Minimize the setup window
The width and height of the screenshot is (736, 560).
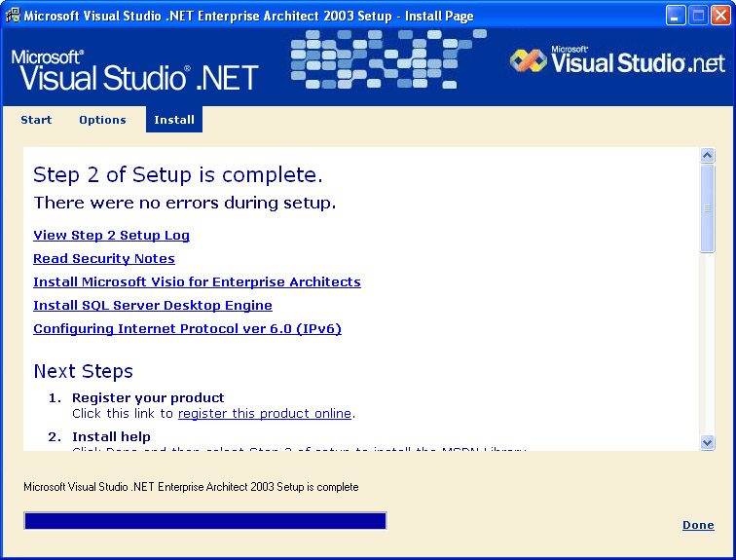tap(676, 16)
